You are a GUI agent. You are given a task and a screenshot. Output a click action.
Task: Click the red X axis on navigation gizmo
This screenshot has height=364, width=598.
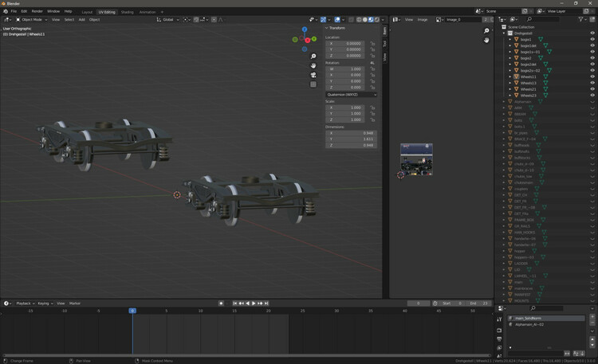(308, 40)
